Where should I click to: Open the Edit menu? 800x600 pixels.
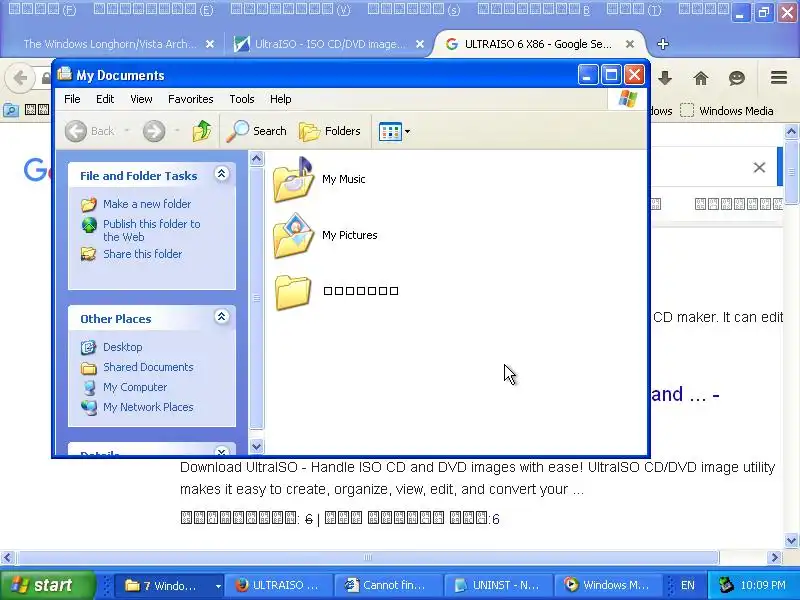pyautogui.click(x=105, y=99)
